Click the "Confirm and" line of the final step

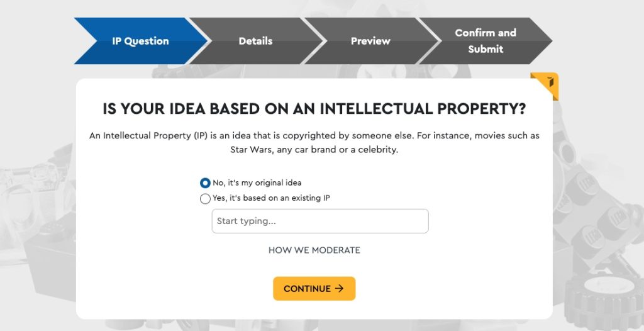click(485, 33)
